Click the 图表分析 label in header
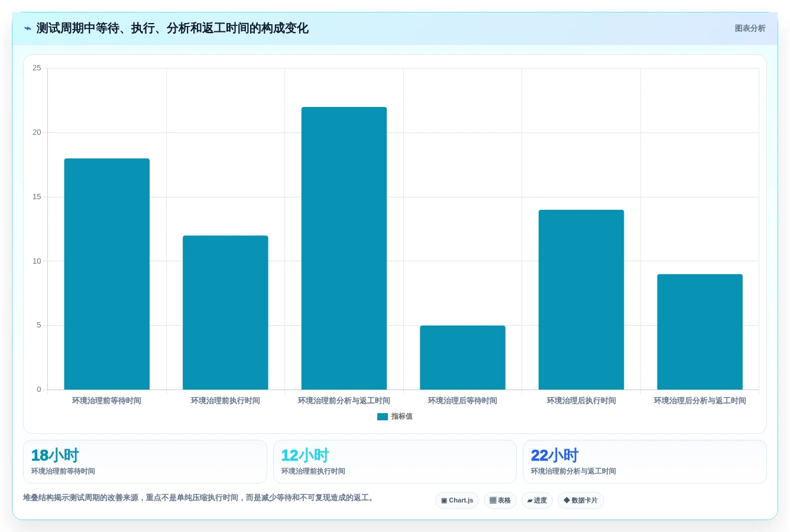Image resolution: width=790 pixels, height=532 pixels. tap(750, 28)
